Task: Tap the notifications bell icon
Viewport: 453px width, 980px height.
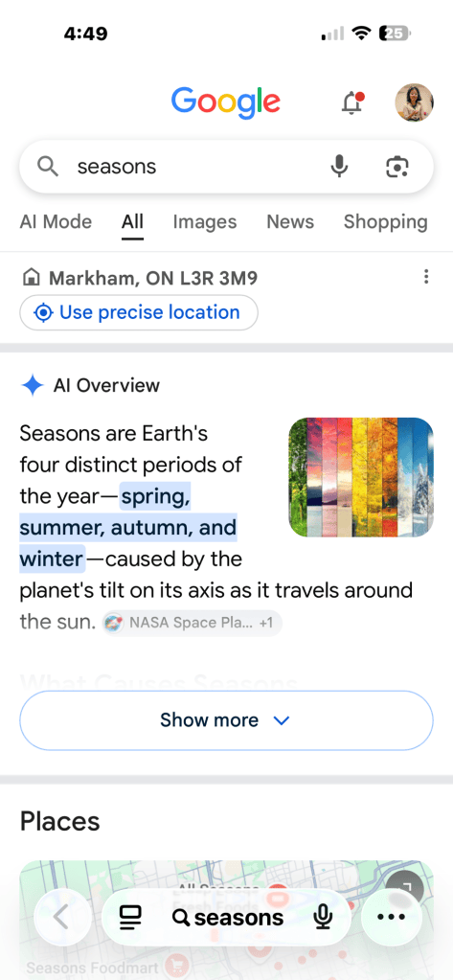Action: tap(353, 103)
